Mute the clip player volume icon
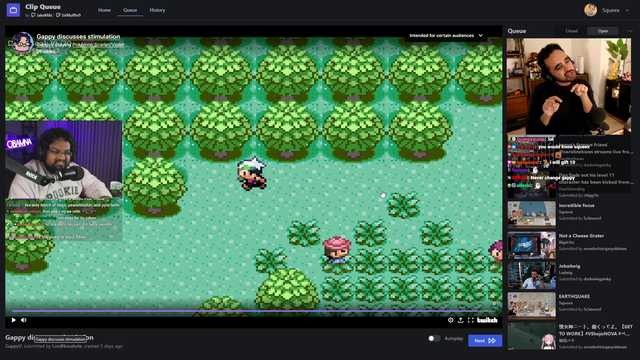Screen dimensions: 640x360 tap(24, 320)
